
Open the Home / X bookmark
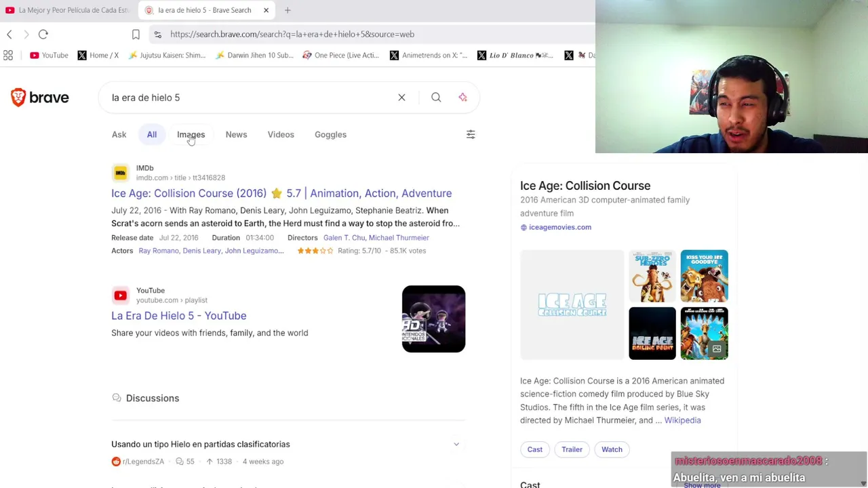pyautogui.click(x=98, y=56)
